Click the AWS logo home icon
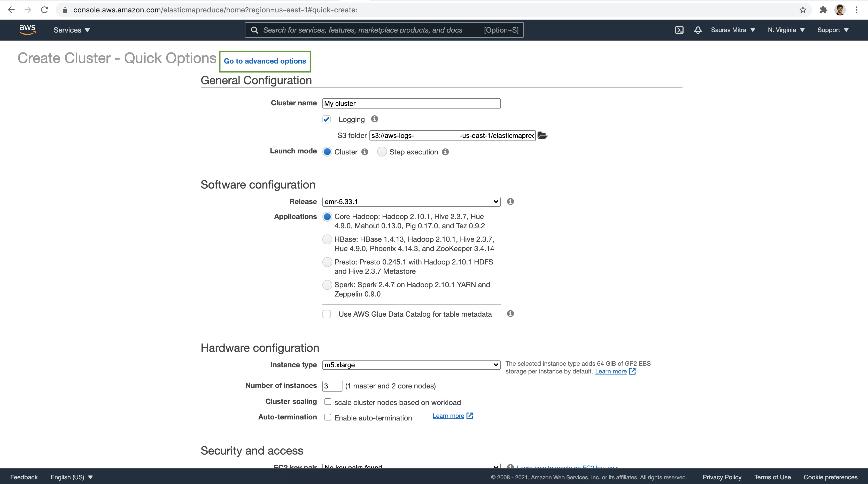This screenshot has width=868, height=484. (27, 30)
